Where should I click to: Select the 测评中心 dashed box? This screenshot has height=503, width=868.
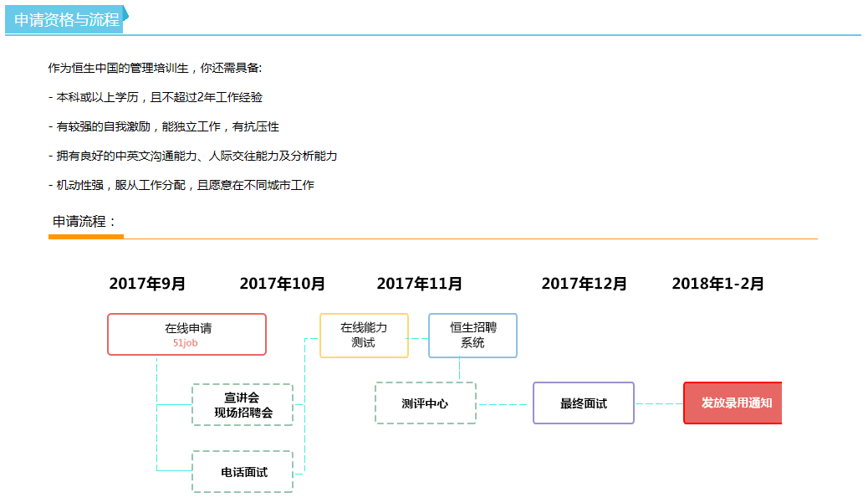(425, 403)
